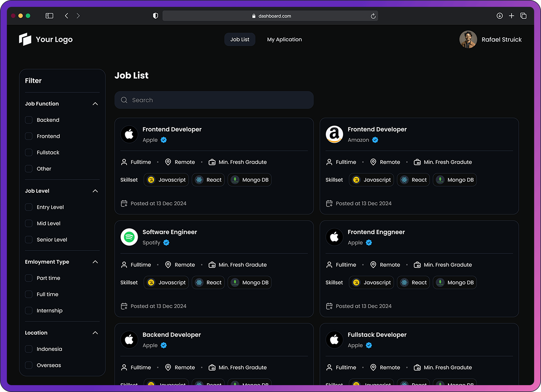
Task: Open the Backend Developer job title
Action: pyautogui.click(x=172, y=335)
